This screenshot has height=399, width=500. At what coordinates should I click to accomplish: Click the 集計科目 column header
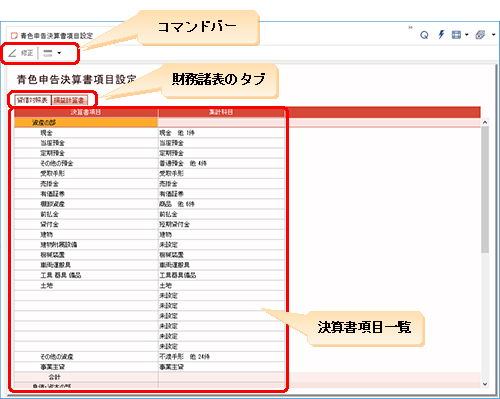tap(221, 112)
